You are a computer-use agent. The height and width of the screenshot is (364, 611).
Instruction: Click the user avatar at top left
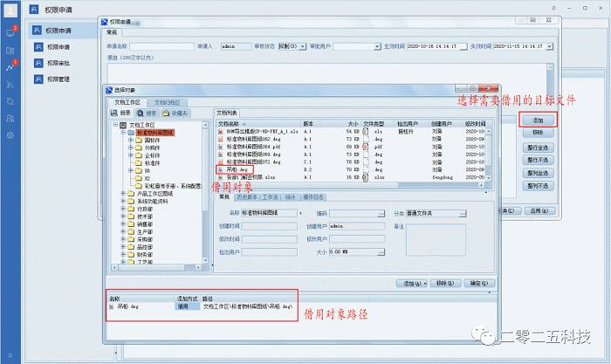(10, 10)
